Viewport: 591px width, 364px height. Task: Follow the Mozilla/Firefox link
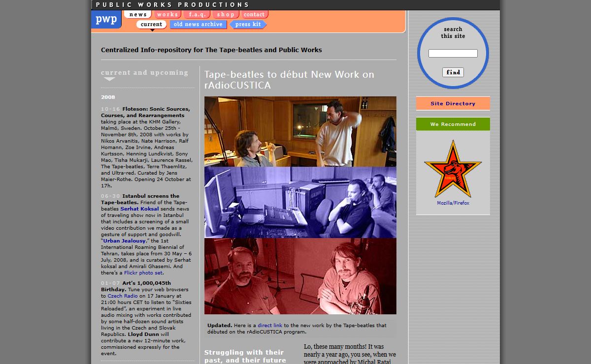click(453, 203)
